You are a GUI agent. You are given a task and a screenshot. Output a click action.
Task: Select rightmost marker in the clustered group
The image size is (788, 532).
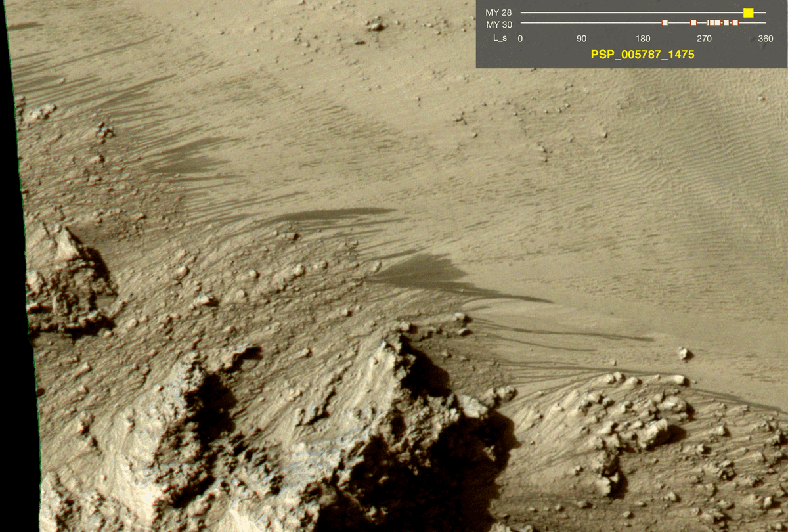(718, 23)
